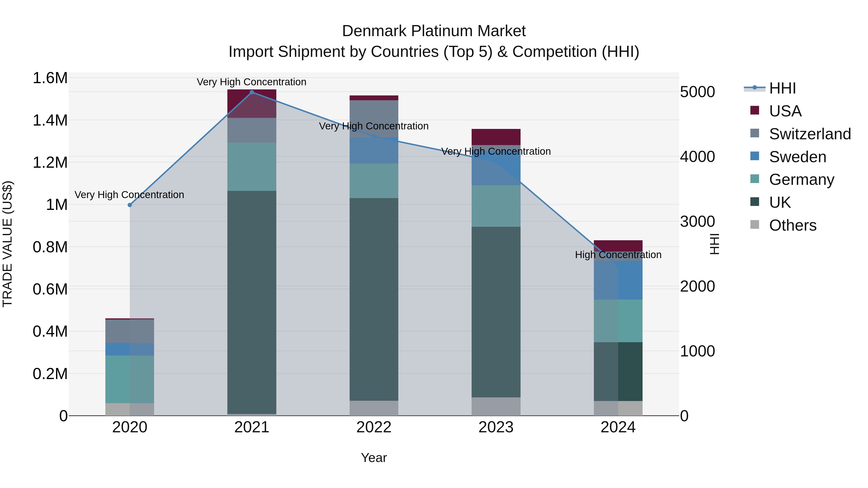868x488 pixels.
Task: Click the Germany teal color swatch
Action: 755,179
